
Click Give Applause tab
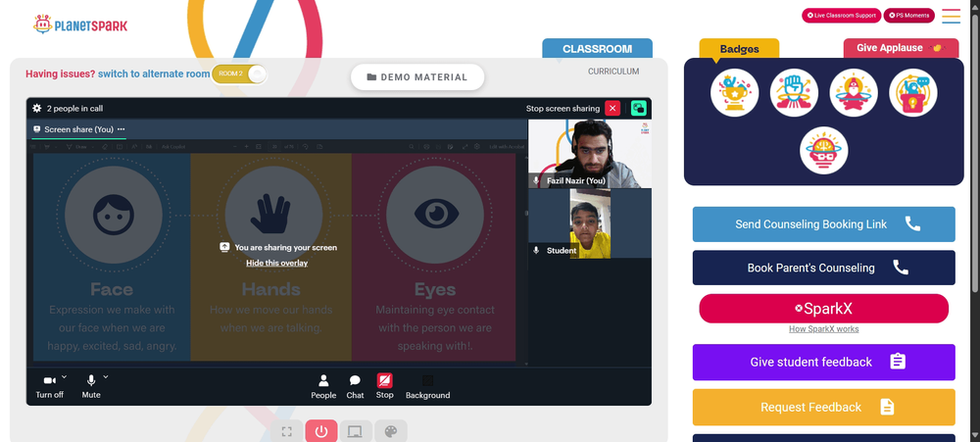tap(901, 48)
